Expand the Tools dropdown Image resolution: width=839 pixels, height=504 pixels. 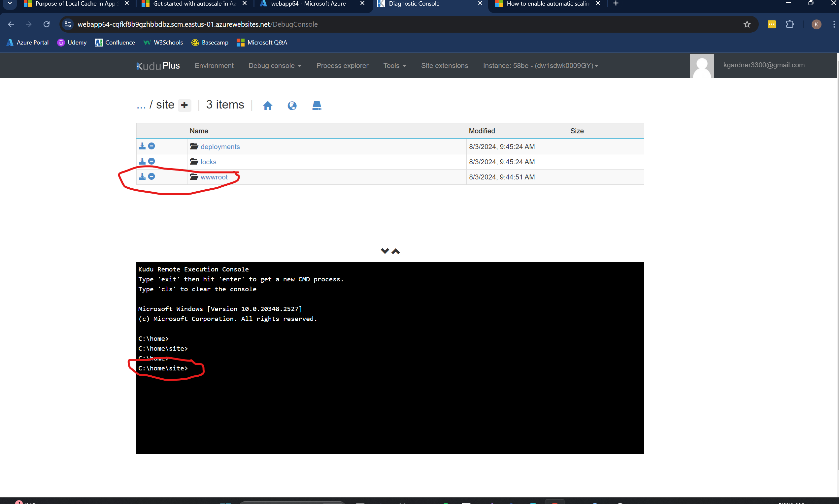point(394,66)
